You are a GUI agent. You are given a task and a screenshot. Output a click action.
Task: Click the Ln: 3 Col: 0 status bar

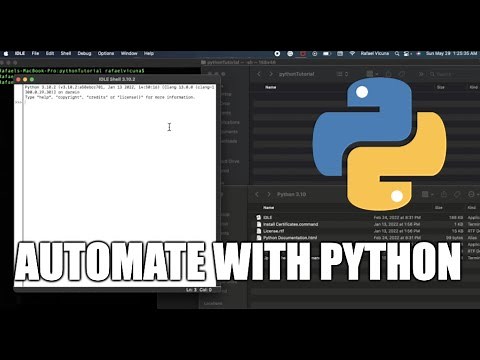pyautogui.click(x=199, y=290)
